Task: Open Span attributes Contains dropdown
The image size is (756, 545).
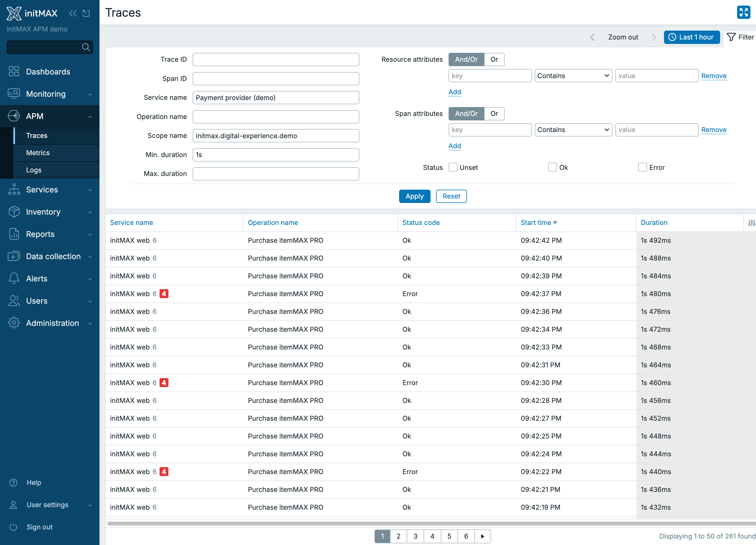Action: click(x=573, y=130)
